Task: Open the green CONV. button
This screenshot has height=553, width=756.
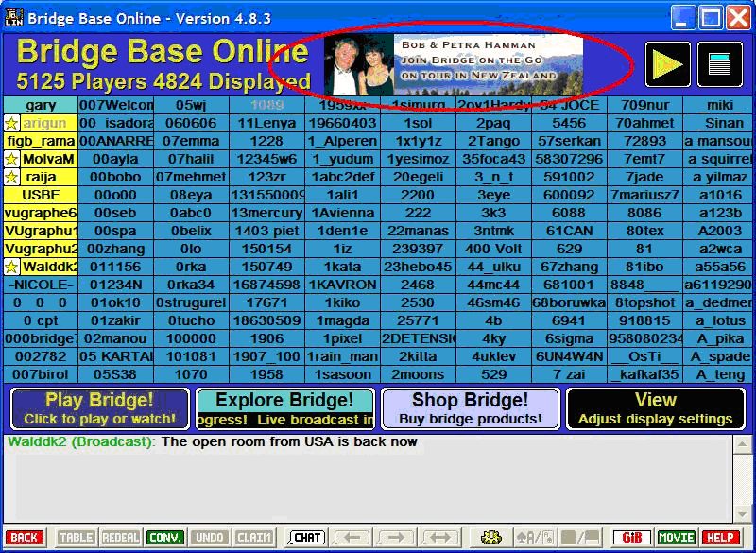Action: coord(164,537)
